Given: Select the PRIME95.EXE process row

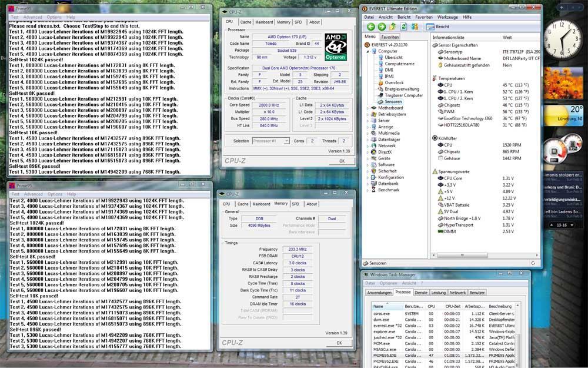Looking at the screenshot, I should (x=443, y=355).
